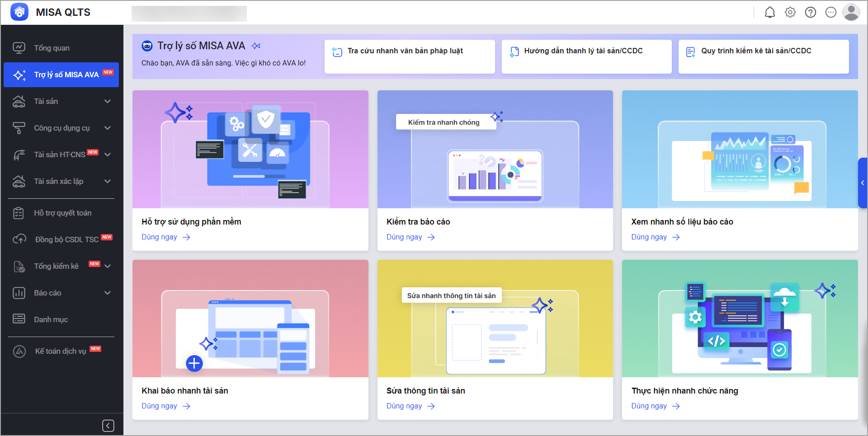
Task: Click the user avatar icon
Action: 851,13
